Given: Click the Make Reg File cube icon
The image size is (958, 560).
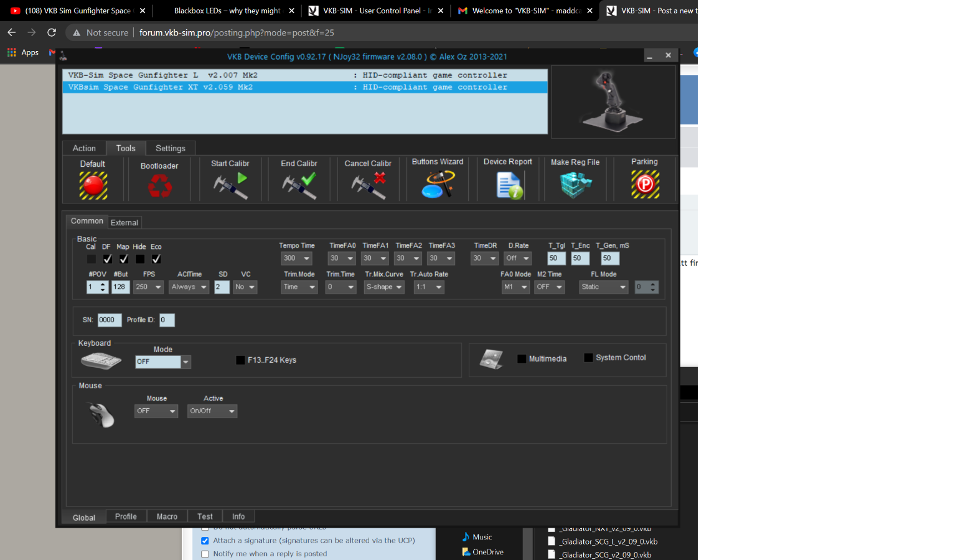Looking at the screenshot, I should (575, 184).
